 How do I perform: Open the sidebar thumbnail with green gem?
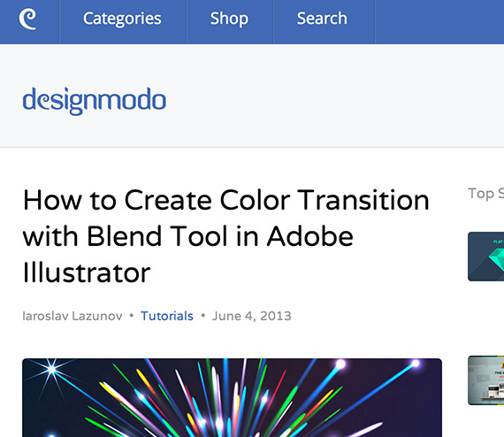(486, 257)
